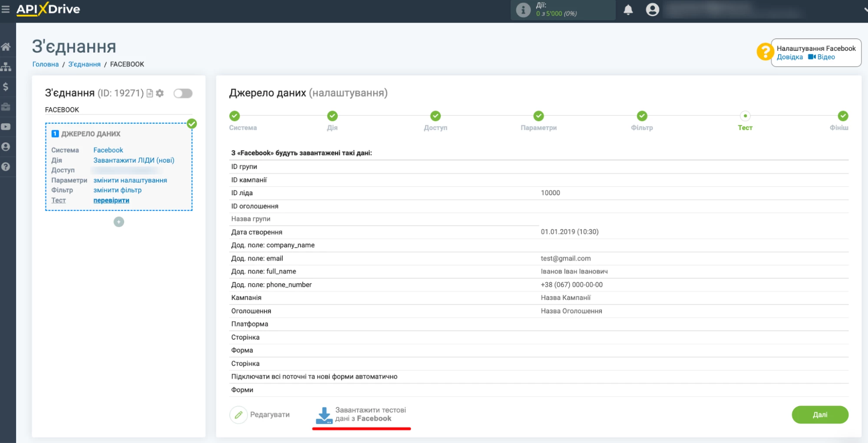Click the Система step checkmark
Image resolution: width=868 pixels, height=443 pixels.
coord(234,116)
